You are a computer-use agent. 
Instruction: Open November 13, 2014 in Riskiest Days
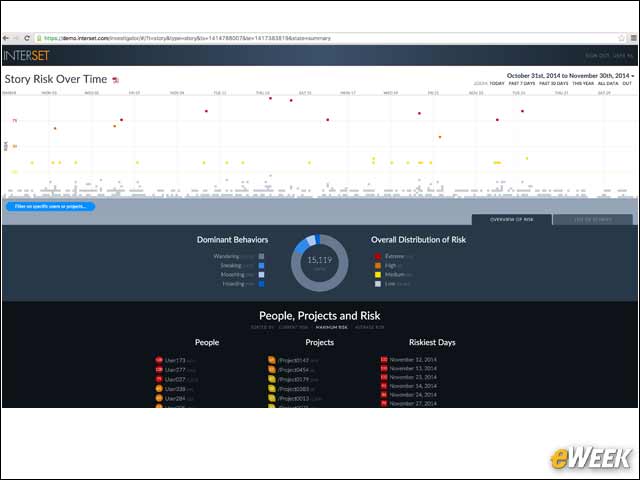(x=413, y=369)
